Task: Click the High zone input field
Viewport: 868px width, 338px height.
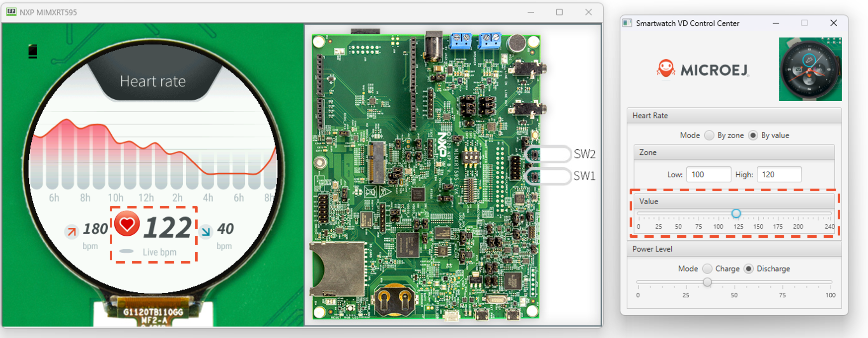Action: tap(779, 175)
